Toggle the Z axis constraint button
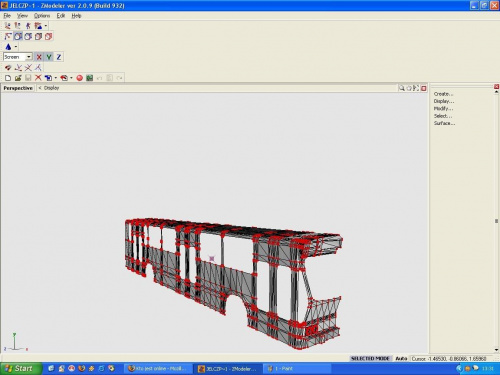Image resolution: width=500 pixels, height=375 pixels. pos(59,57)
